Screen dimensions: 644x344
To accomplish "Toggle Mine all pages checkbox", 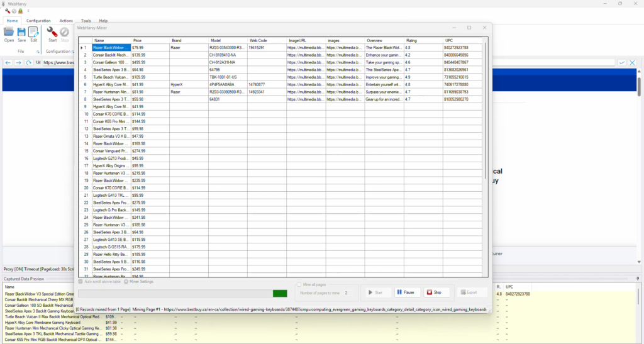I will (299, 284).
